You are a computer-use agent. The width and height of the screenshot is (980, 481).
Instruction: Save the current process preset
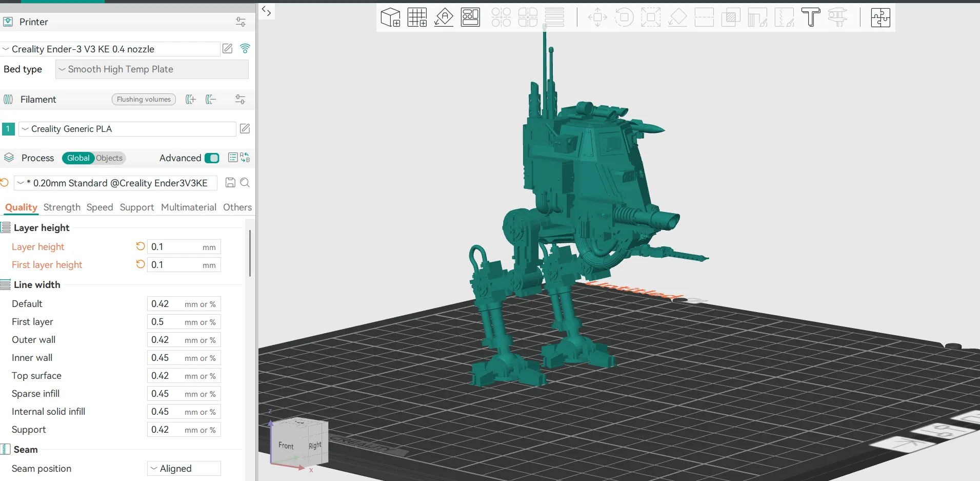pyautogui.click(x=231, y=183)
